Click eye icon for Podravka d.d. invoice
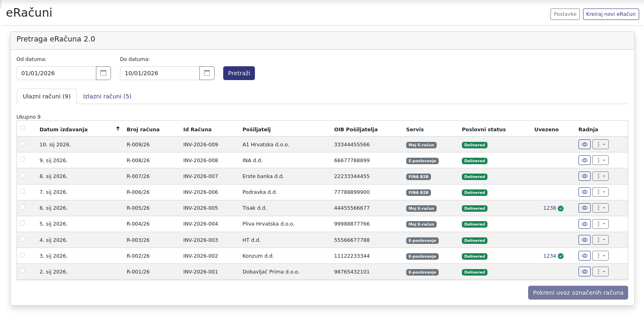The width and height of the screenshot is (644, 315). [584, 192]
